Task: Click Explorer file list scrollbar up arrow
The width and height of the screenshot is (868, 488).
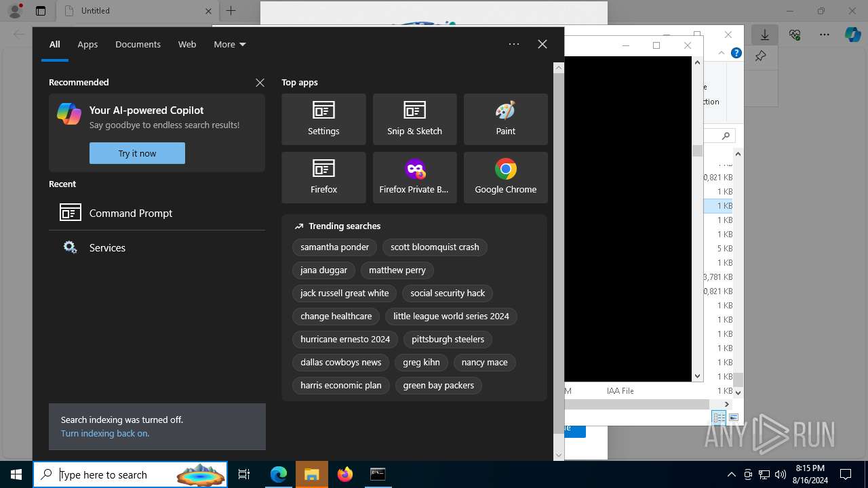Action: click(738, 154)
